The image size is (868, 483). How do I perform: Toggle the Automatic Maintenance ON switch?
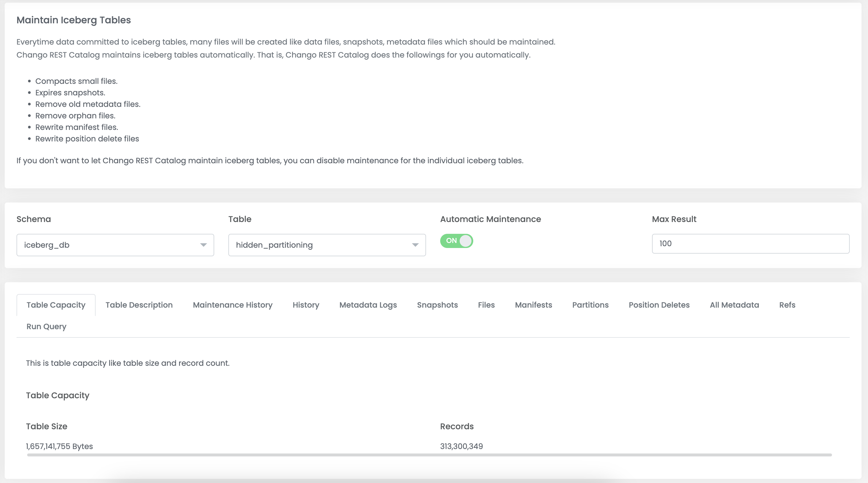coord(457,241)
